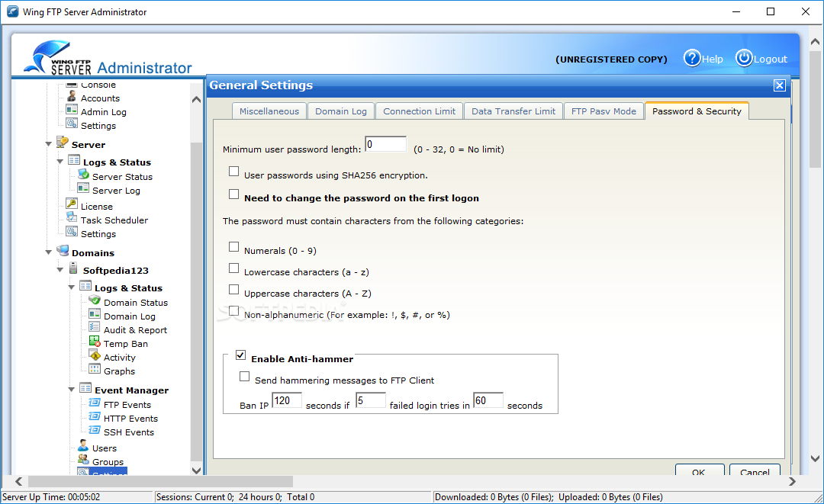This screenshot has height=504, width=824.
Task: Click the Accounts user icon
Action: click(72, 96)
